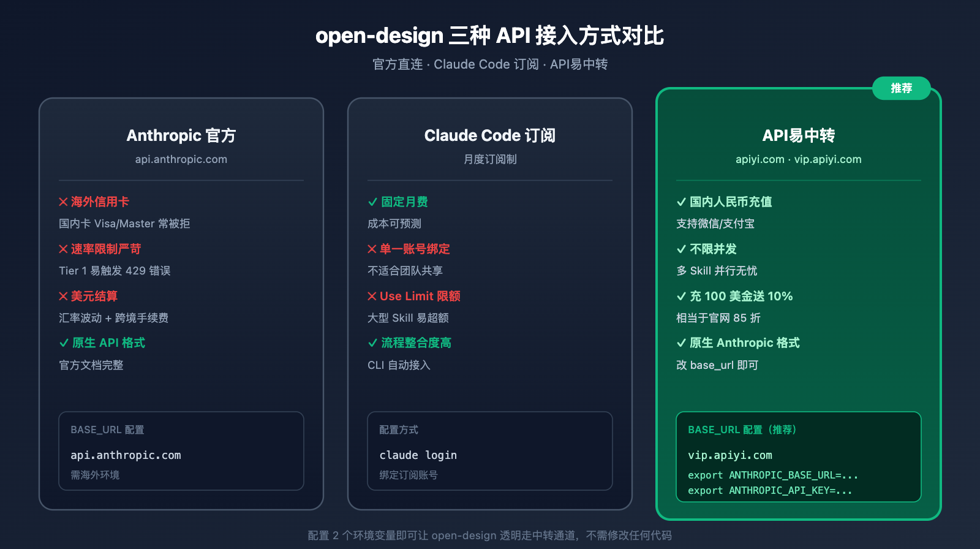Click the 原生 API 格式 label
Image resolution: width=980 pixels, height=549 pixels.
pos(108,343)
